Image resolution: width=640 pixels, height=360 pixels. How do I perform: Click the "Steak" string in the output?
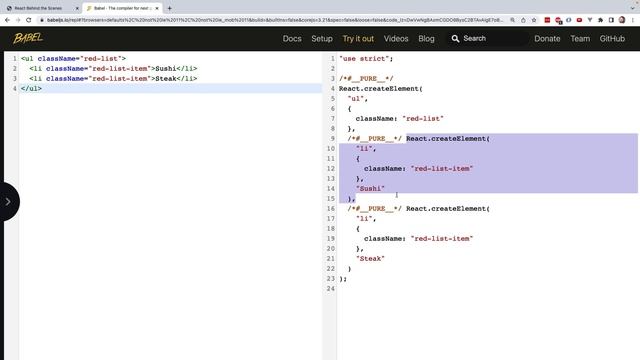pyautogui.click(x=370, y=258)
